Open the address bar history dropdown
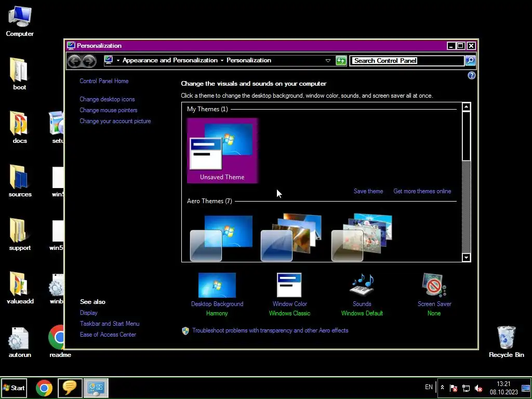Screen dimensions: 532x399 click(x=328, y=61)
